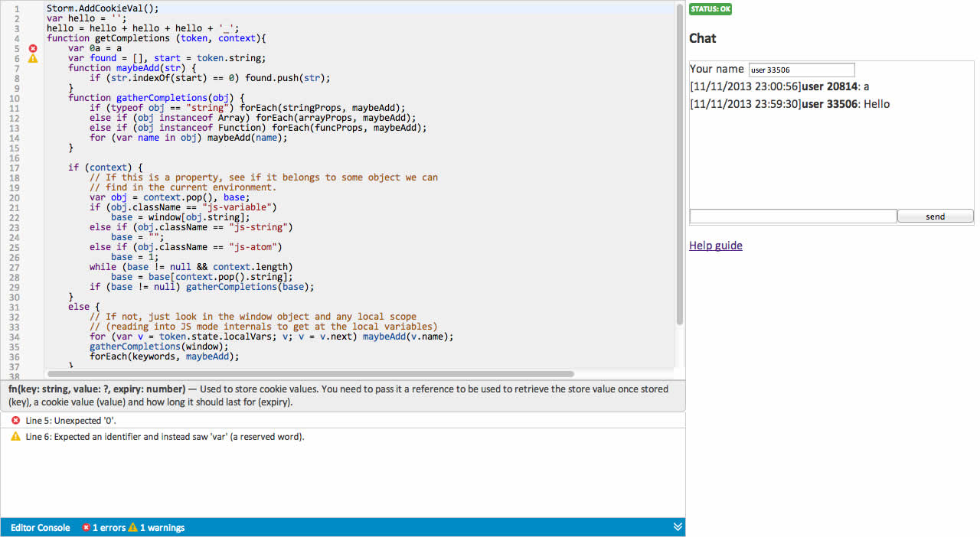This screenshot has width=980, height=537.
Task: Click 'if (context) {' code line
Action: tap(106, 168)
